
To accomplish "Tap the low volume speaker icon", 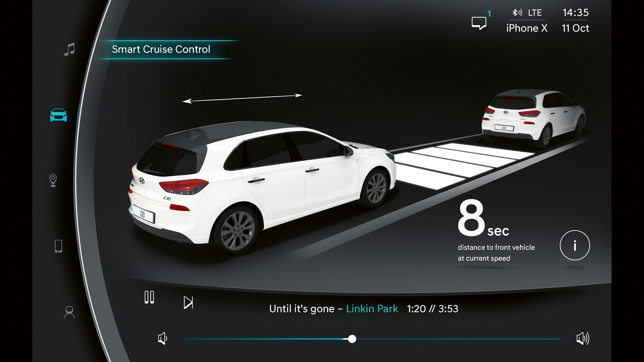I will click(163, 339).
